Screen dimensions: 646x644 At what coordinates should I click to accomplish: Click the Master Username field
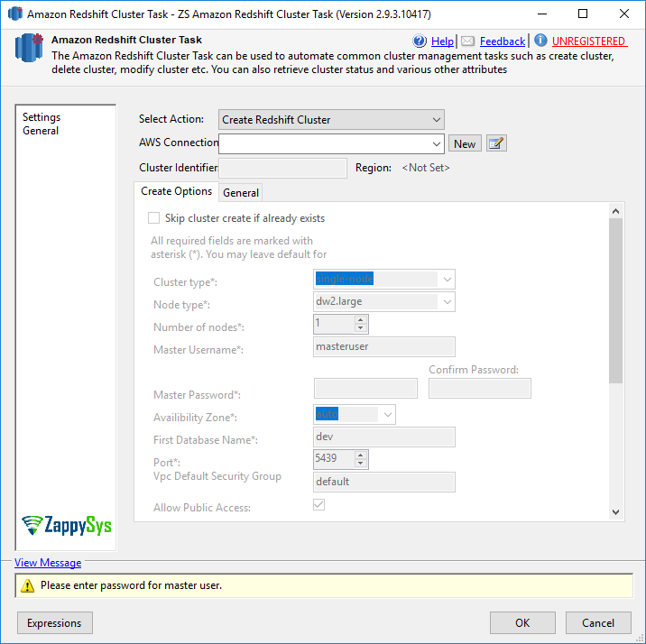pyautogui.click(x=384, y=346)
